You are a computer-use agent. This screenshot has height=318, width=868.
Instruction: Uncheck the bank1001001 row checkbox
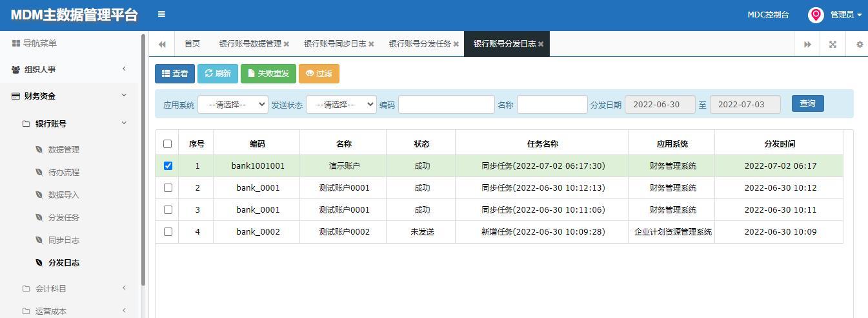click(x=168, y=165)
